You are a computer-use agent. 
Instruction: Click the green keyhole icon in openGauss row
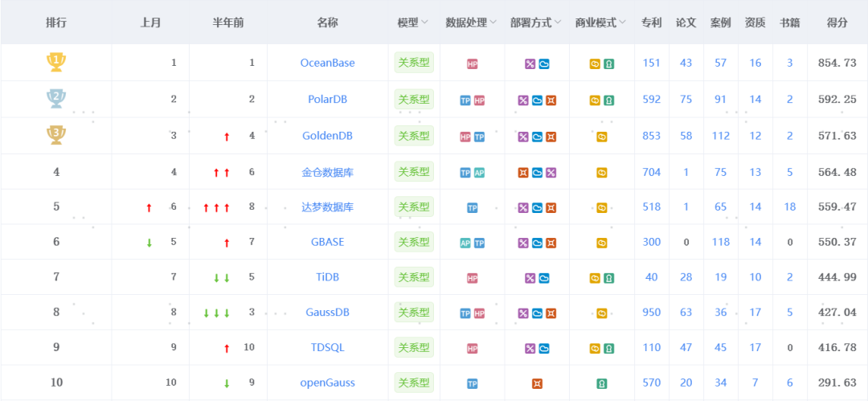click(602, 383)
